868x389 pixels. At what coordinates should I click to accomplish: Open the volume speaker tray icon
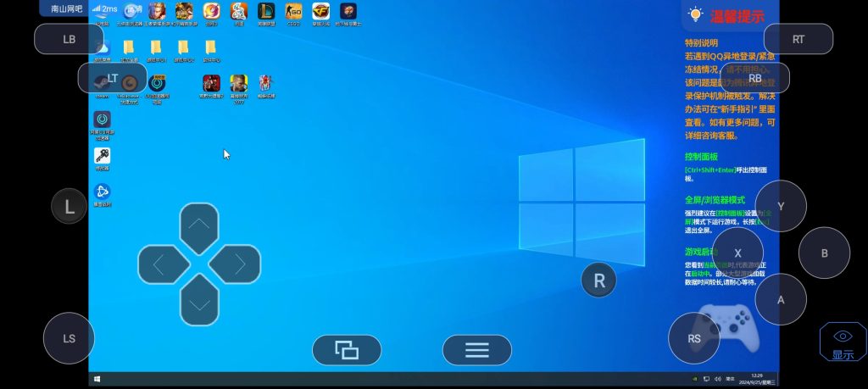tap(718, 379)
